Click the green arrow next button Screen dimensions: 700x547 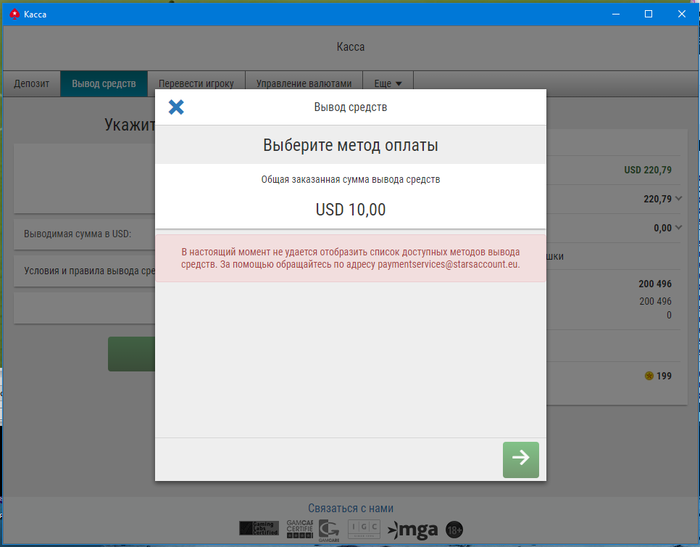pyautogui.click(x=521, y=459)
